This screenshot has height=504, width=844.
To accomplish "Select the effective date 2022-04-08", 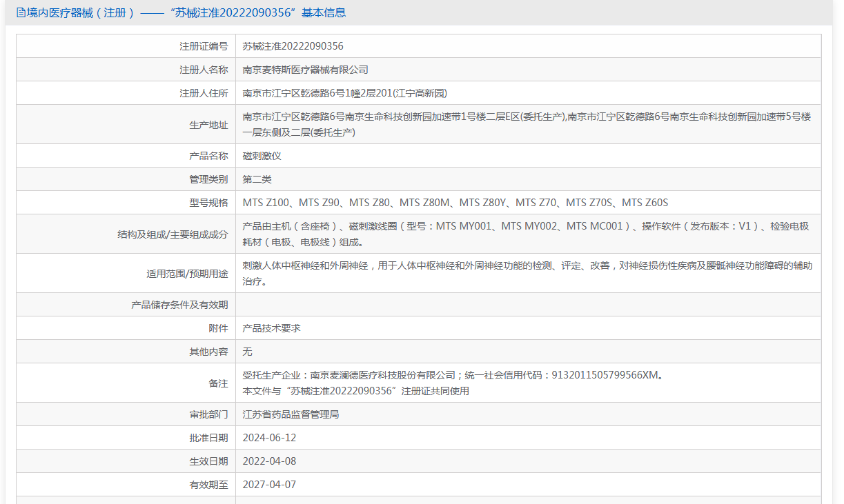I will 269,461.
